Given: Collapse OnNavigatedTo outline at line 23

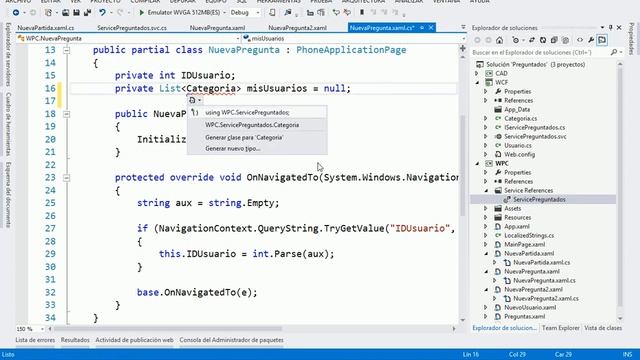Looking at the screenshot, I should (67, 178).
